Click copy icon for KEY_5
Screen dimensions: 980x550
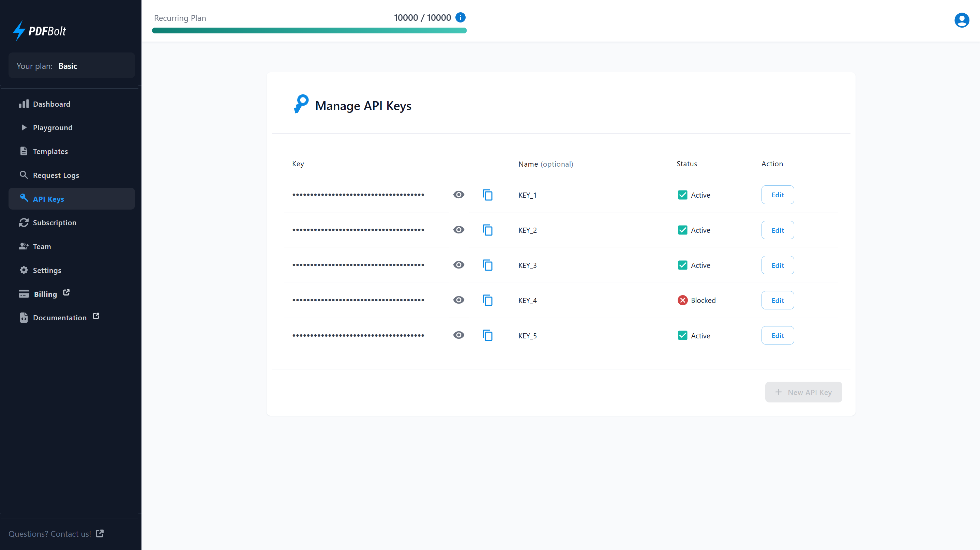[x=487, y=335]
